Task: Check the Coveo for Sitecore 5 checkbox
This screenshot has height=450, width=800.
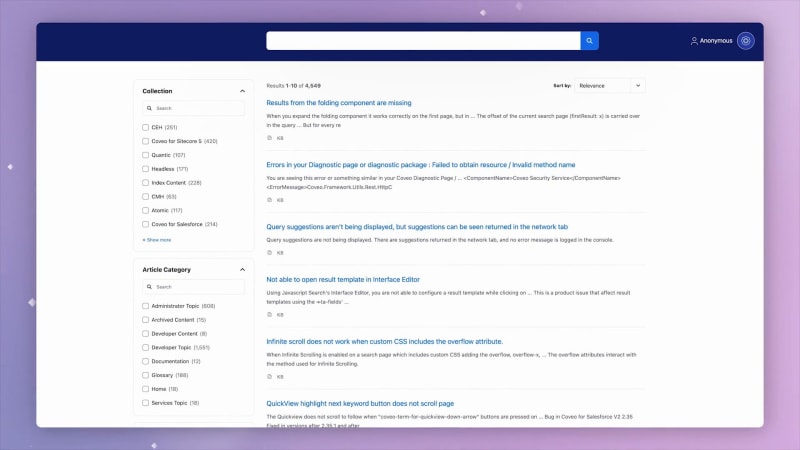Action: 145,141
